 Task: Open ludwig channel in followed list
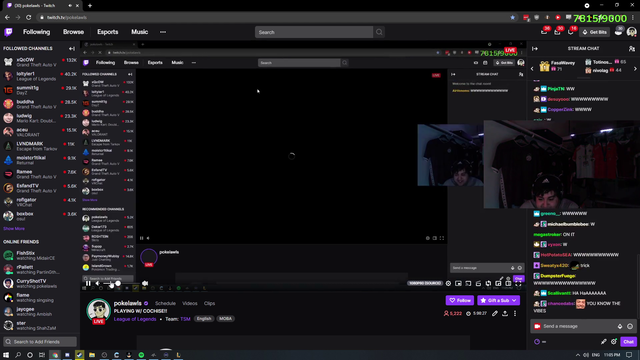coord(40,118)
